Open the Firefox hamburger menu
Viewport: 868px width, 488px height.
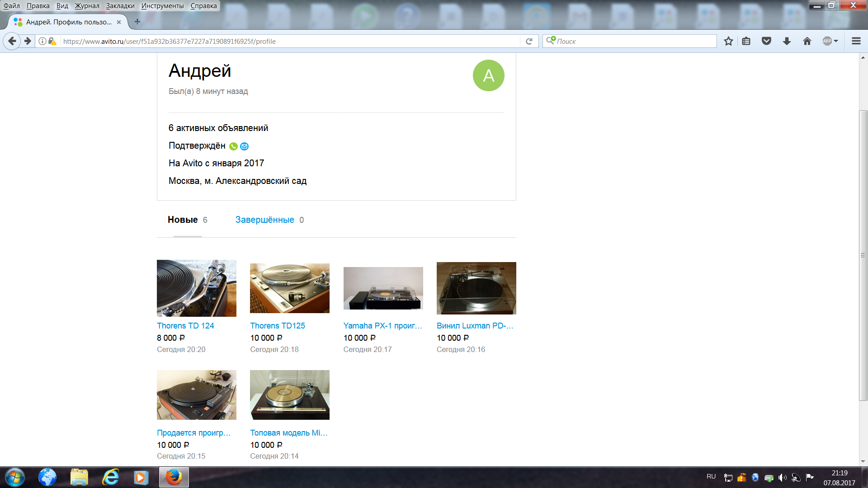(856, 41)
